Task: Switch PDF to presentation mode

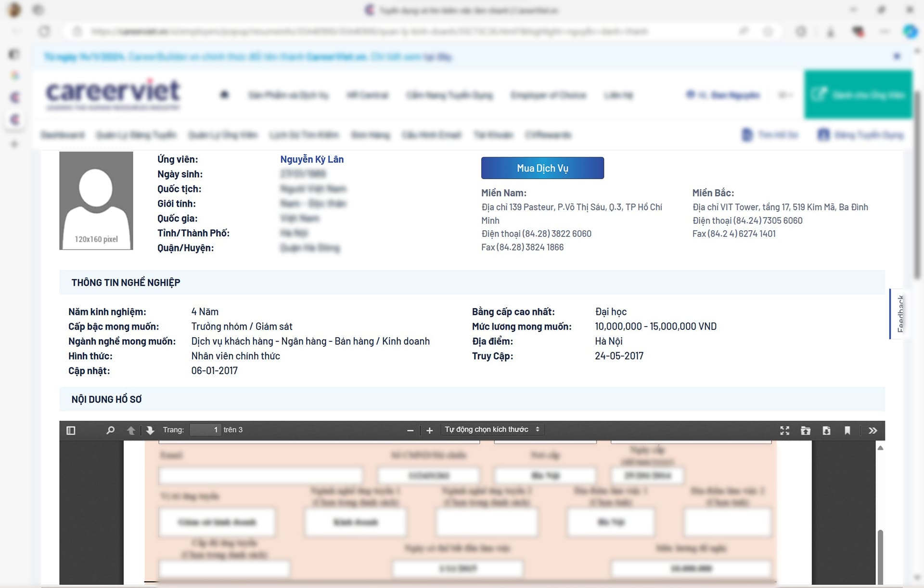Action: tap(784, 430)
